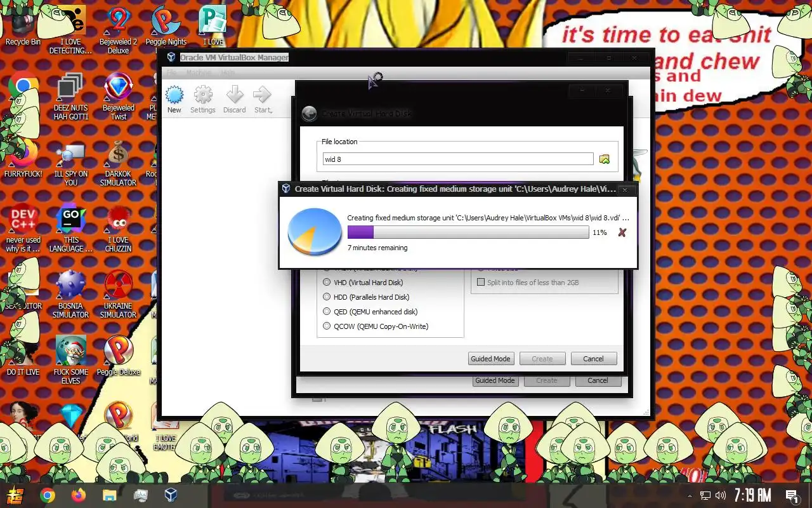Select VHD (Virtual Hard Disk) radio button
Image resolution: width=812 pixels, height=508 pixels.
(327, 283)
